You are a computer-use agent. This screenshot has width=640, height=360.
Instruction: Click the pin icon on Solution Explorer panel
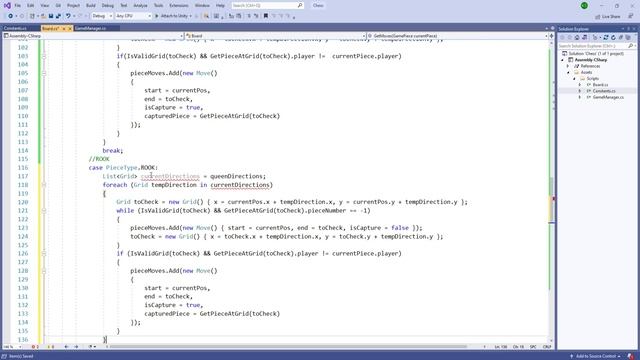(629, 29)
